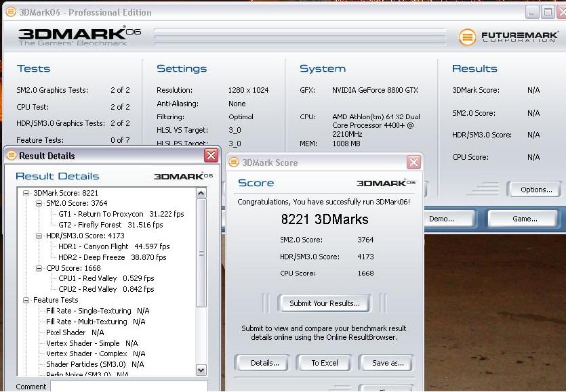Collapse the HDR/SM3.0 Score: 4173 node
Screen dimensions: 566x392
tap(39, 236)
